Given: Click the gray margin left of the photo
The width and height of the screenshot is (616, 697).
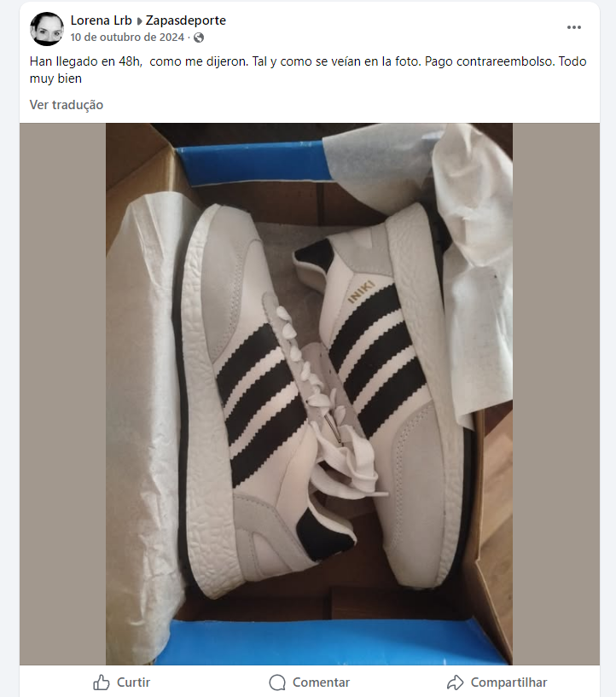Looking at the screenshot, I should (x=62, y=394).
